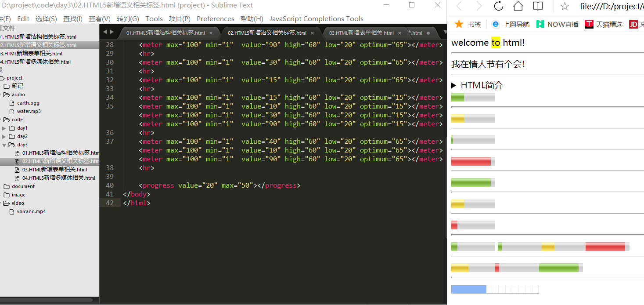Switch to 03.HTML新增表单相关.html tab
The height and width of the screenshot is (305, 644).
click(361, 33)
